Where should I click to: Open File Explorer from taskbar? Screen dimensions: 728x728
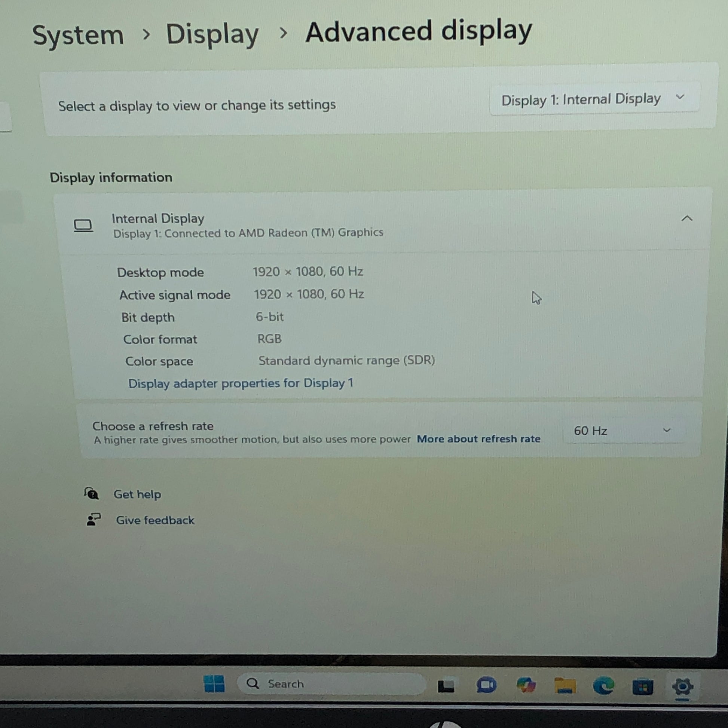coord(565,685)
